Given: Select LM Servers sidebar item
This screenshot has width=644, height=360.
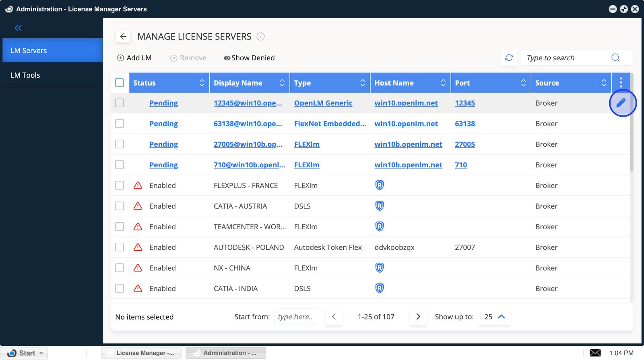Looking at the screenshot, I should pyautogui.click(x=29, y=51).
